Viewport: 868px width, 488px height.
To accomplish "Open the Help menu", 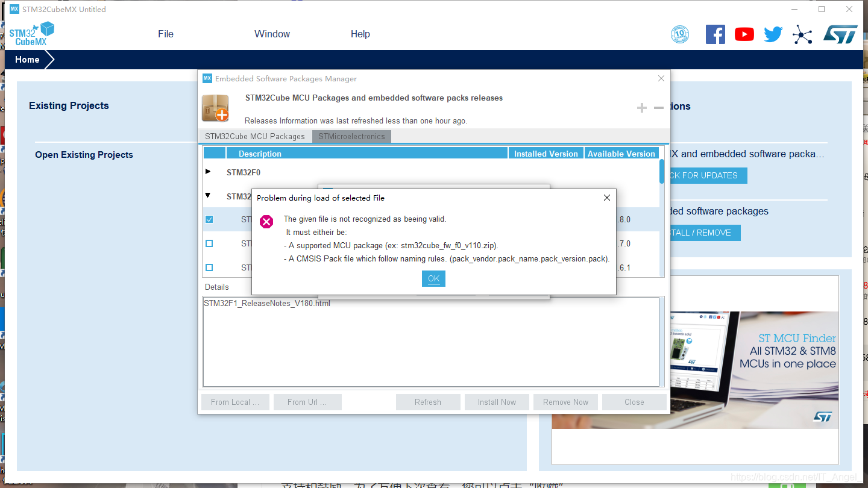I will point(360,34).
